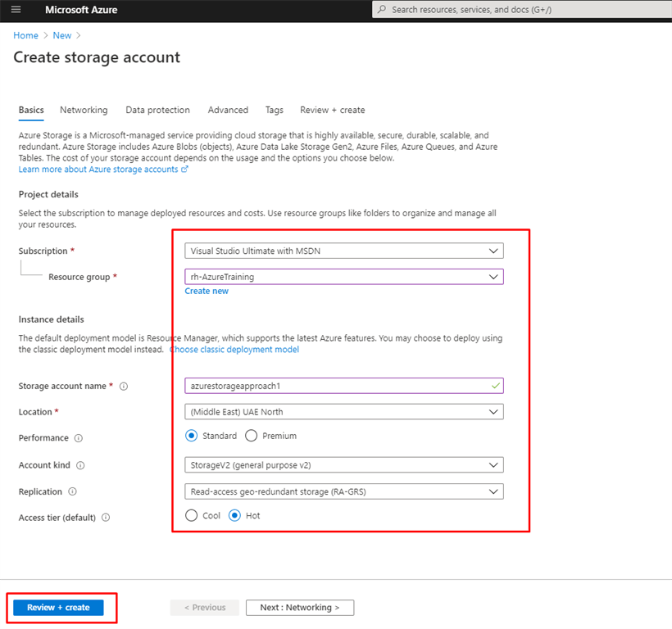Open the portal hamburger menu
This screenshot has width=672, height=629.
tap(16, 11)
